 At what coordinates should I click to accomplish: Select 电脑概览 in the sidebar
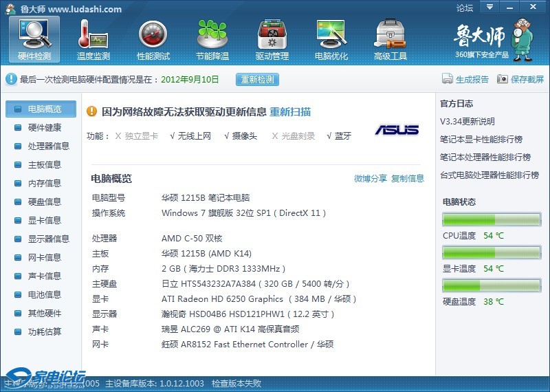click(x=41, y=109)
